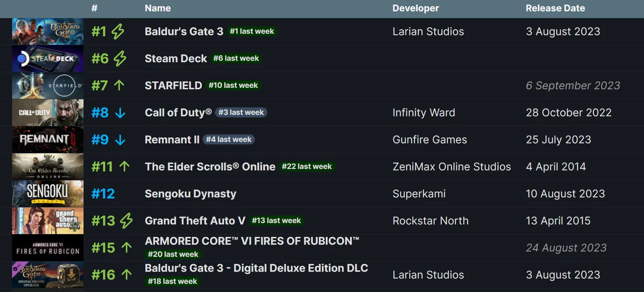Click the '25 July 2023' release date
The width and height of the screenshot is (644, 292).
558,140
